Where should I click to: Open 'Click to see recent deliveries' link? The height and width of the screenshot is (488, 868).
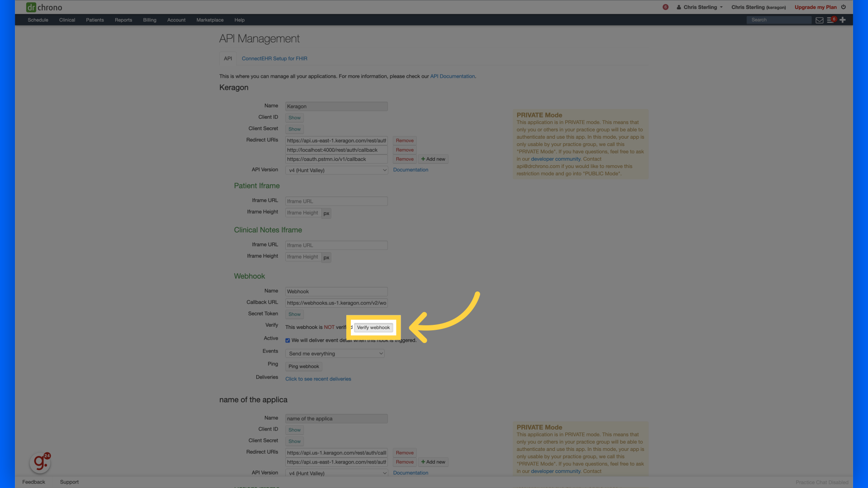coord(318,379)
